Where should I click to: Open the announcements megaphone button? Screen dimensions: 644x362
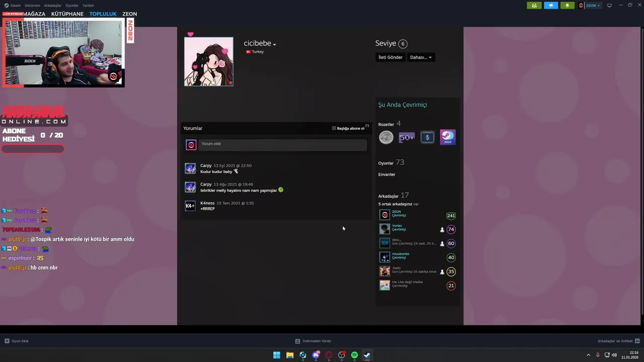551,6
